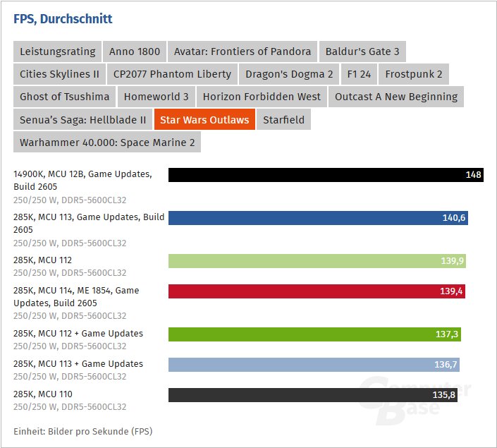
Task: Click the red bar showing 139,4
Action: click(x=317, y=291)
